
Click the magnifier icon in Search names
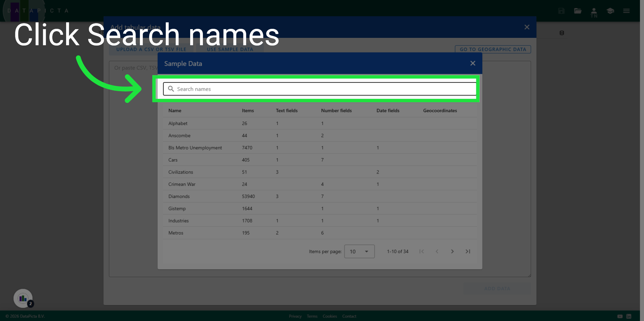[171, 89]
